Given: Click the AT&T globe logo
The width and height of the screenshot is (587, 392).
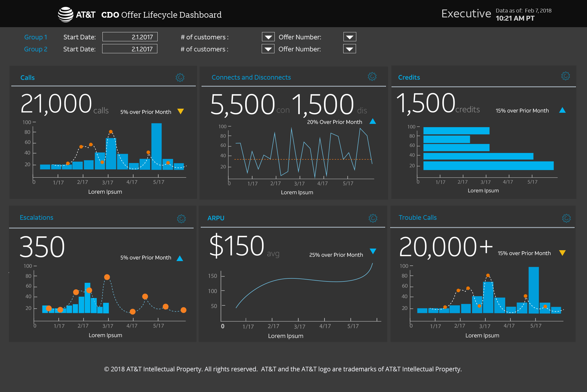Looking at the screenshot, I should [x=65, y=14].
